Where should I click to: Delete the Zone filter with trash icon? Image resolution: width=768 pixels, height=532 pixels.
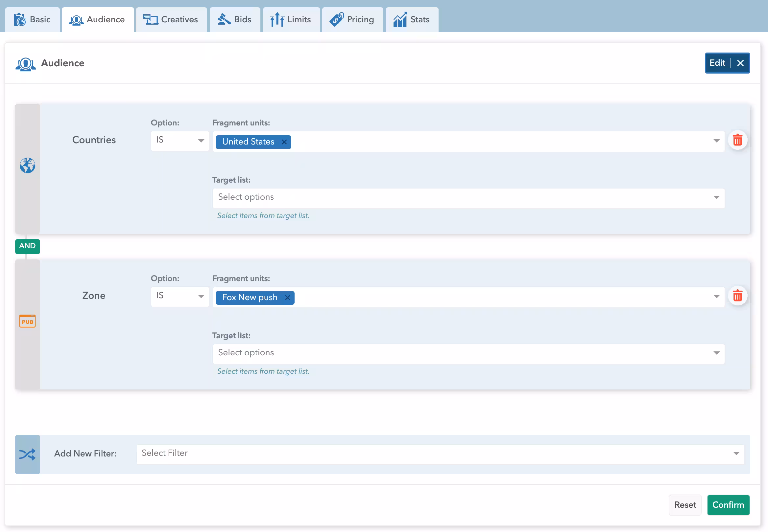pyautogui.click(x=737, y=296)
